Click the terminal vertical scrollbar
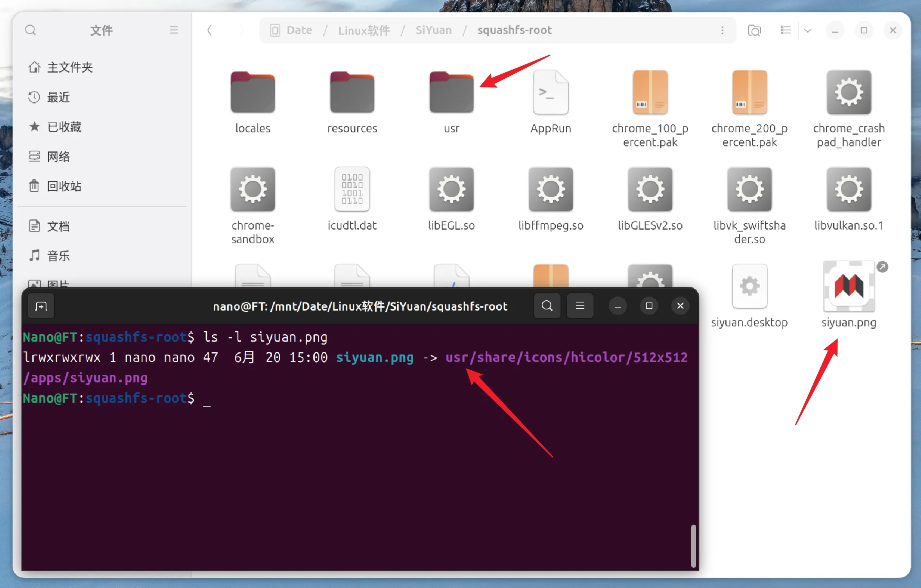This screenshot has width=921, height=588. (693, 546)
